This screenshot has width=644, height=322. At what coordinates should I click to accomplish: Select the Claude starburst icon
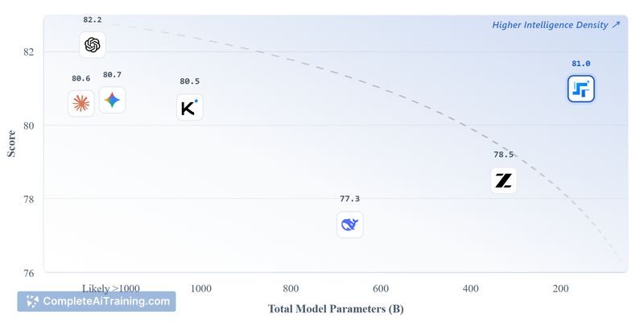point(80,103)
